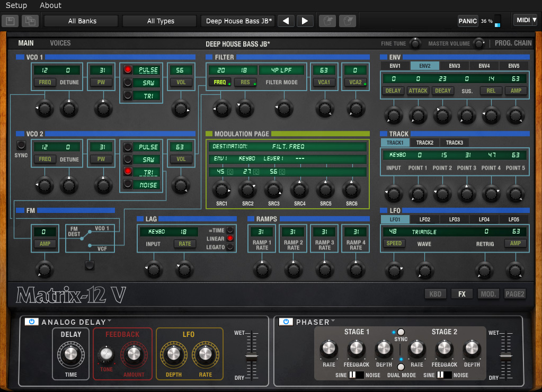Click the Delay feedback TONE knob
Viewport: 542px width, 392px height.
point(106,354)
